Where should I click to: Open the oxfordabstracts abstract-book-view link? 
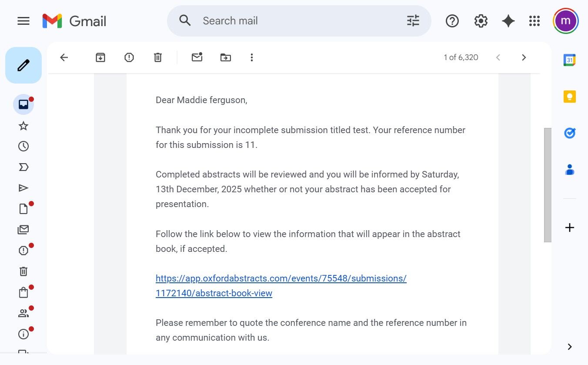pos(281,285)
